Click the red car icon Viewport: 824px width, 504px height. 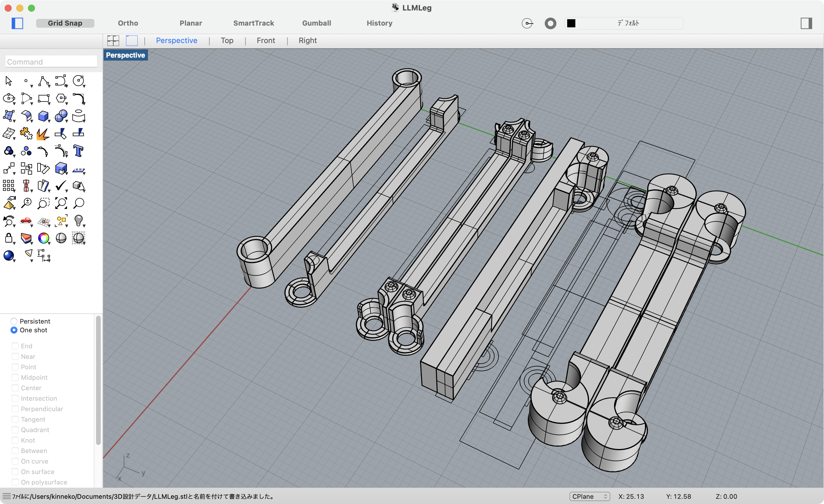point(26,221)
